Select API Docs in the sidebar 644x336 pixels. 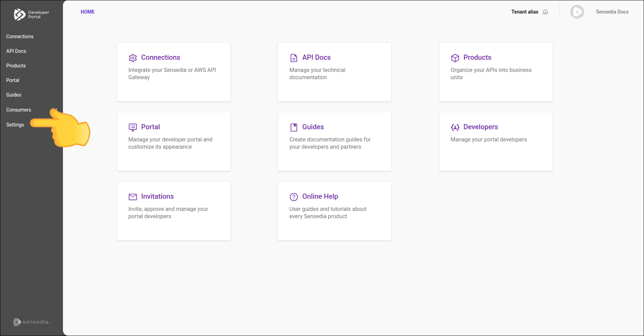[16, 51]
